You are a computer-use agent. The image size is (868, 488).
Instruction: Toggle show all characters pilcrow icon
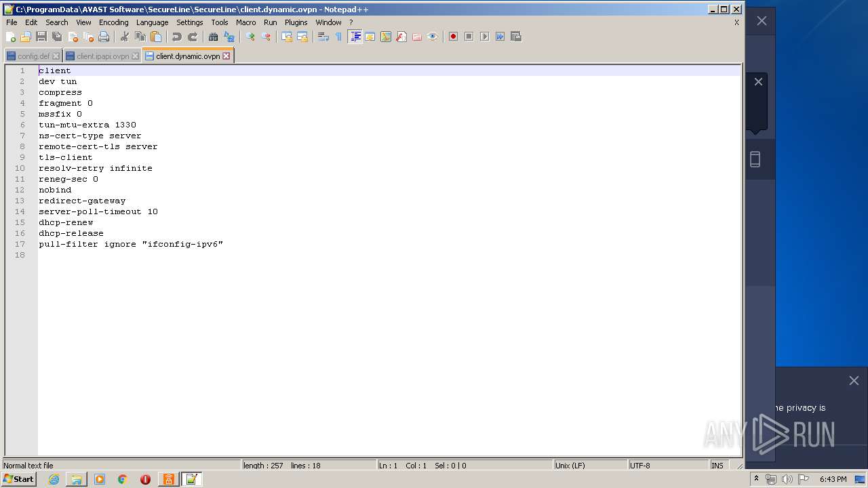339,37
